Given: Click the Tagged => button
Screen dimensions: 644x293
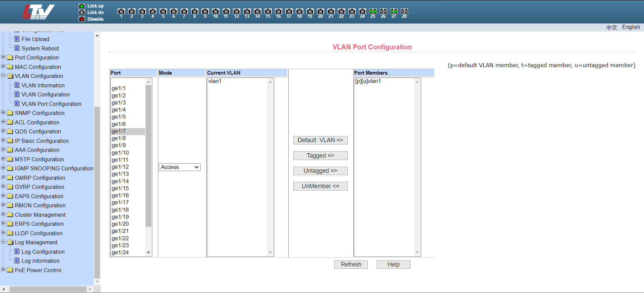Looking at the screenshot, I should click(320, 156).
